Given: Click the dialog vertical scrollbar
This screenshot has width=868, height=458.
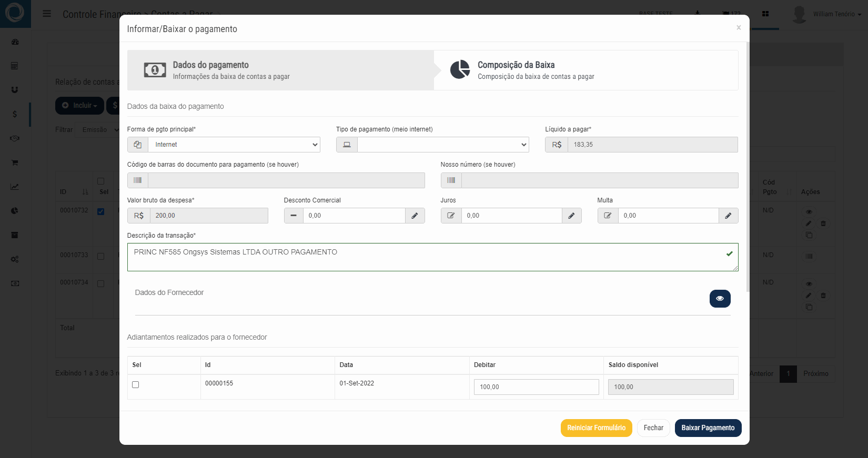Looking at the screenshot, I should tap(748, 167).
